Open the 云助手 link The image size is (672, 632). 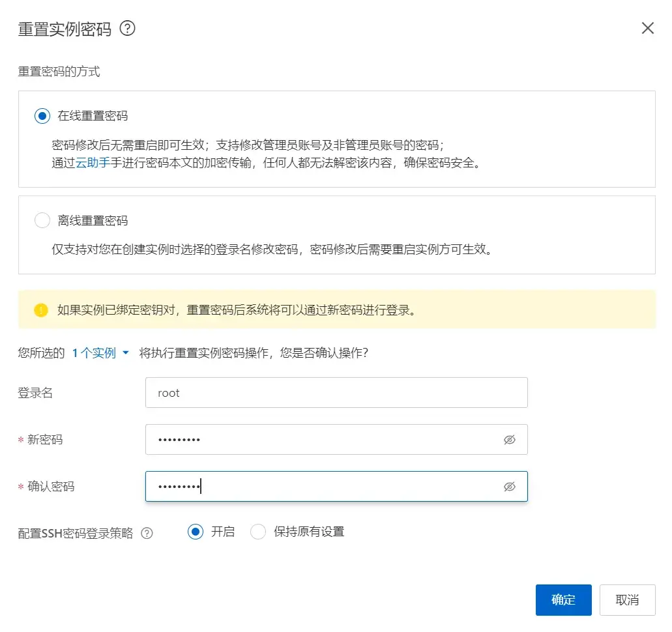(x=93, y=163)
